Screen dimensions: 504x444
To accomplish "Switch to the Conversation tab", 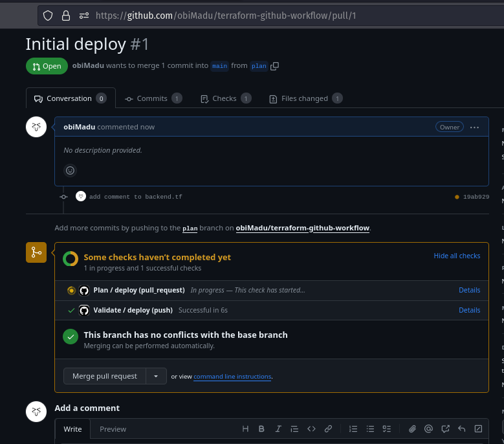I will click(71, 98).
